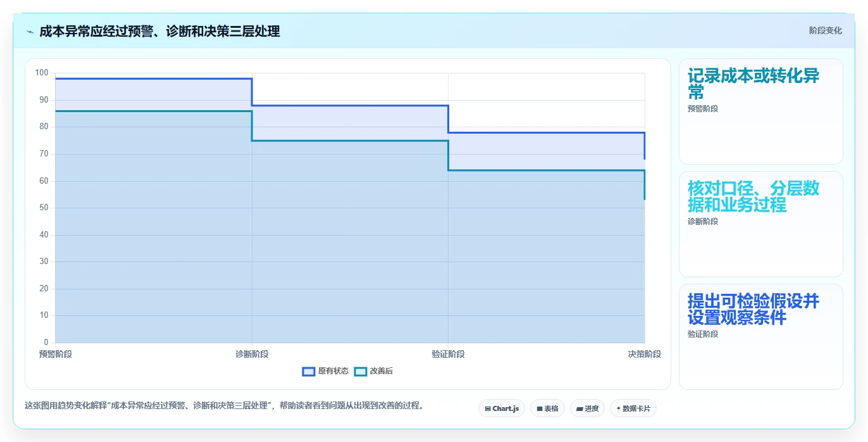Click the lightning icon beside the title
The height and width of the screenshot is (442, 868).
pos(30,32)
